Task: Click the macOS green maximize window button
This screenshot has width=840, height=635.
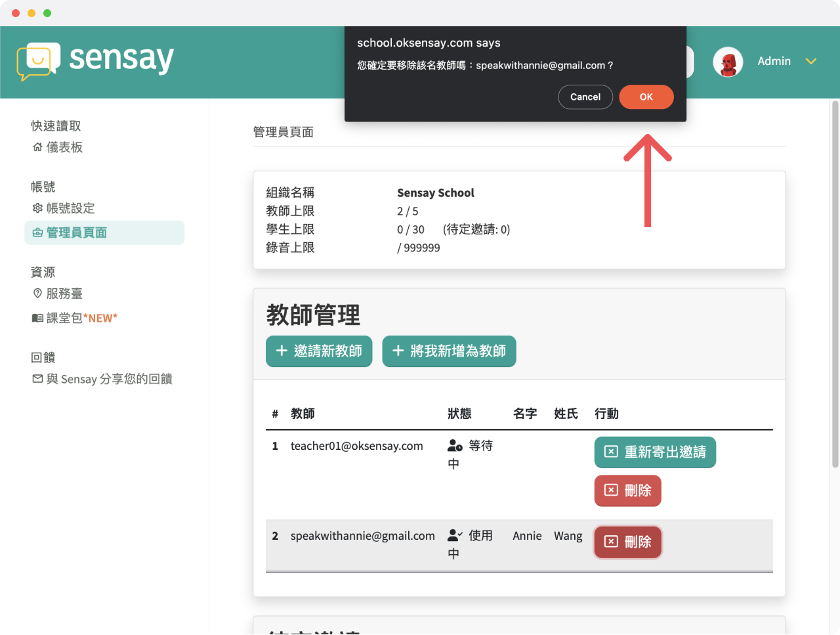Action: tap(47, 13)
